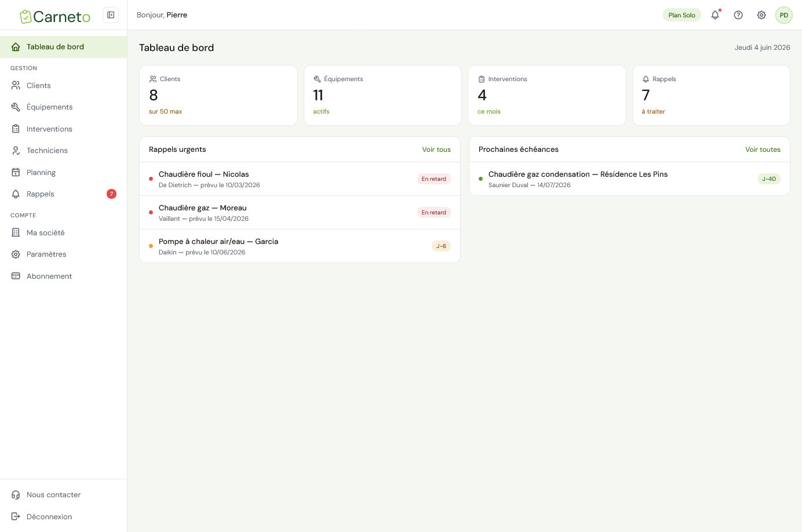802x532 pixels.
Task: Open Chaudière gaz condensation — Résidence Les Pins
Action: pyautogui.click(x=629, y=179)
